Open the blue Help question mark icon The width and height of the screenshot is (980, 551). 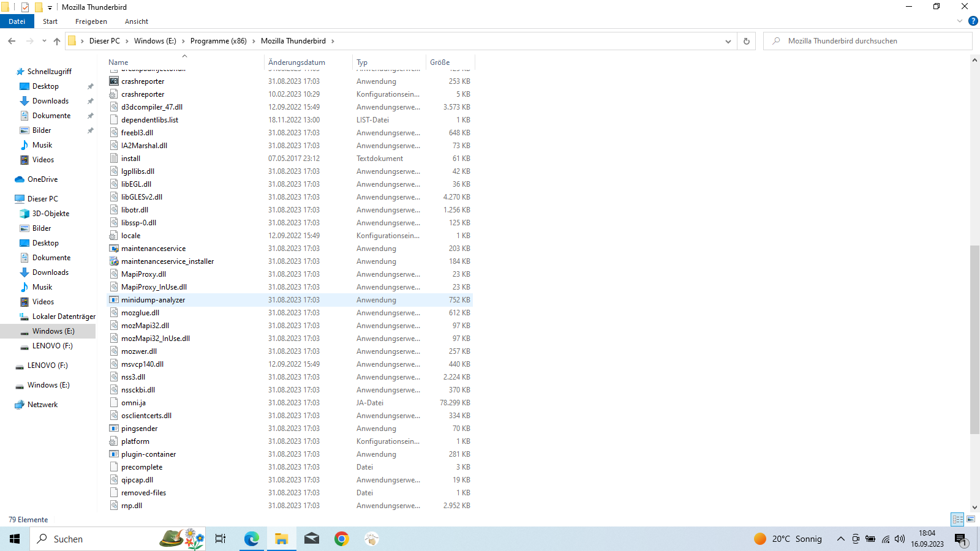click(973, 21)
